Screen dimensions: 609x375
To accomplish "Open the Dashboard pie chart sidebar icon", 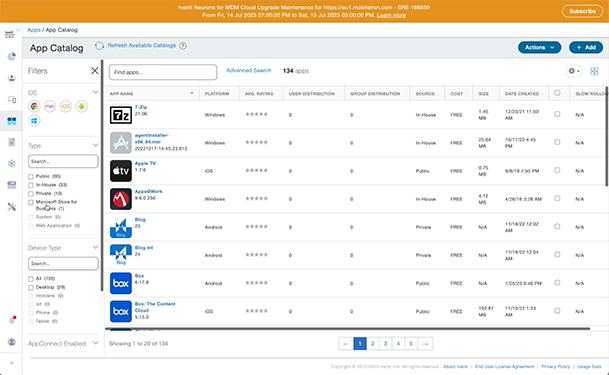I will point(12,57).
